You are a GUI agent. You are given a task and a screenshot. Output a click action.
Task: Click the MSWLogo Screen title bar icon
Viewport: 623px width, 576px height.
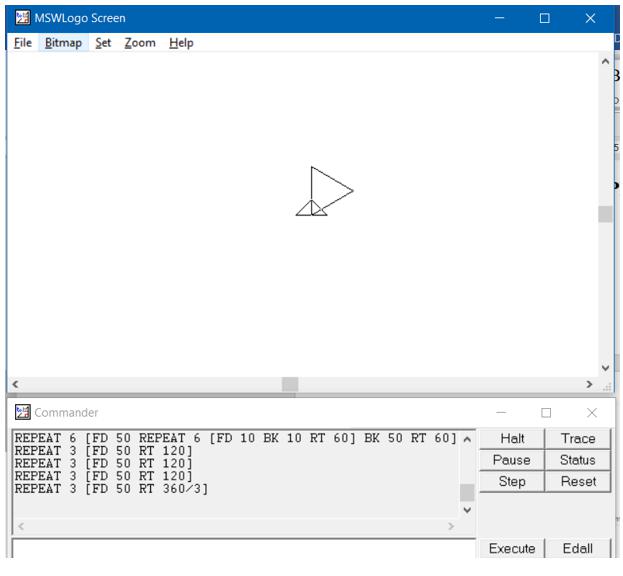point(22,18)
